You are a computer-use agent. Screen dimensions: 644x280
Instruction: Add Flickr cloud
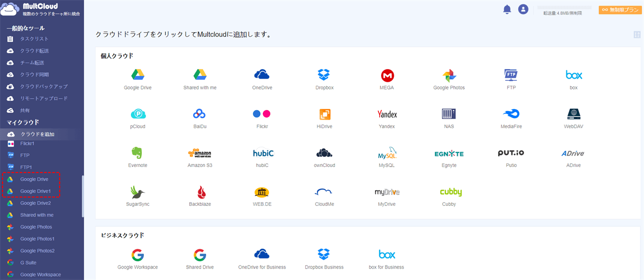[262, 119]
